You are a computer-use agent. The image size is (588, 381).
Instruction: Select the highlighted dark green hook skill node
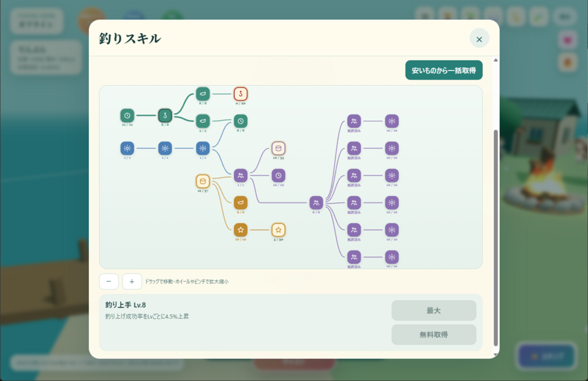165,116
